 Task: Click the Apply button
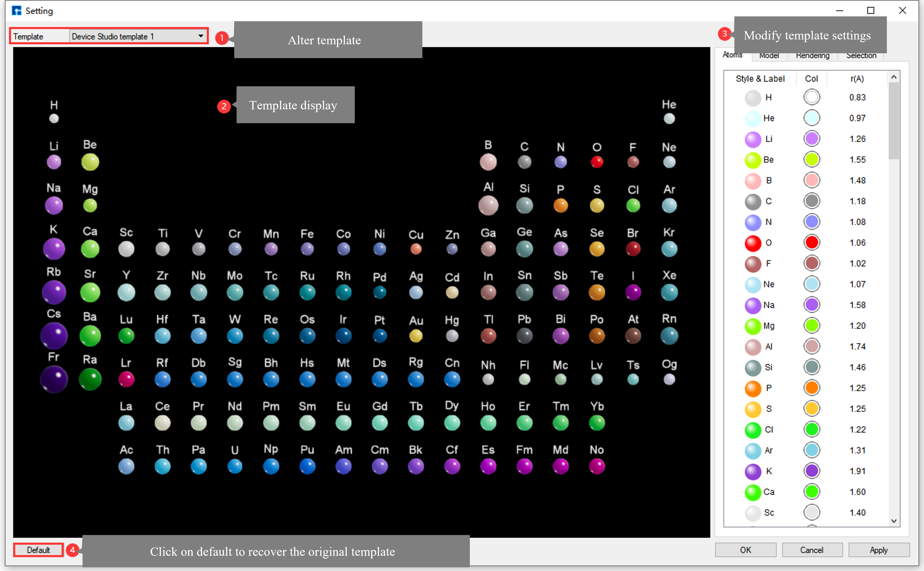coord(879,550)
